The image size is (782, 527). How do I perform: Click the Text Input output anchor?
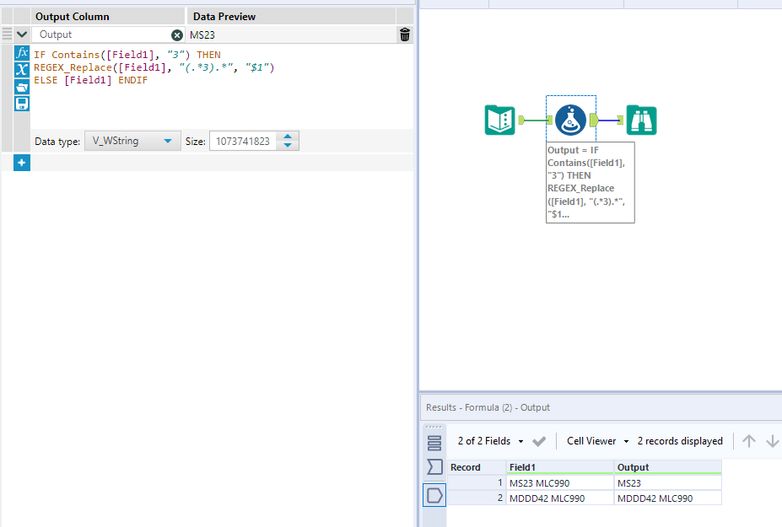click(521, 120)
